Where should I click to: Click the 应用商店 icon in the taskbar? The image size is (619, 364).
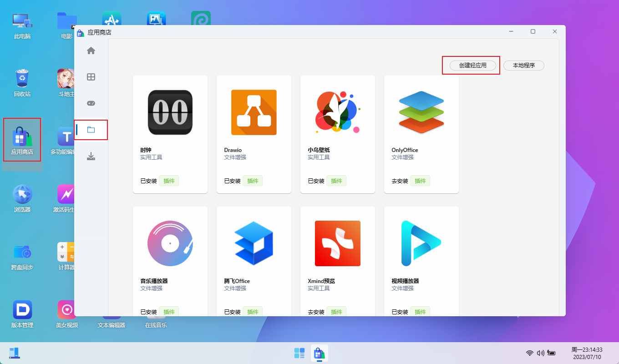pos(319,353)
